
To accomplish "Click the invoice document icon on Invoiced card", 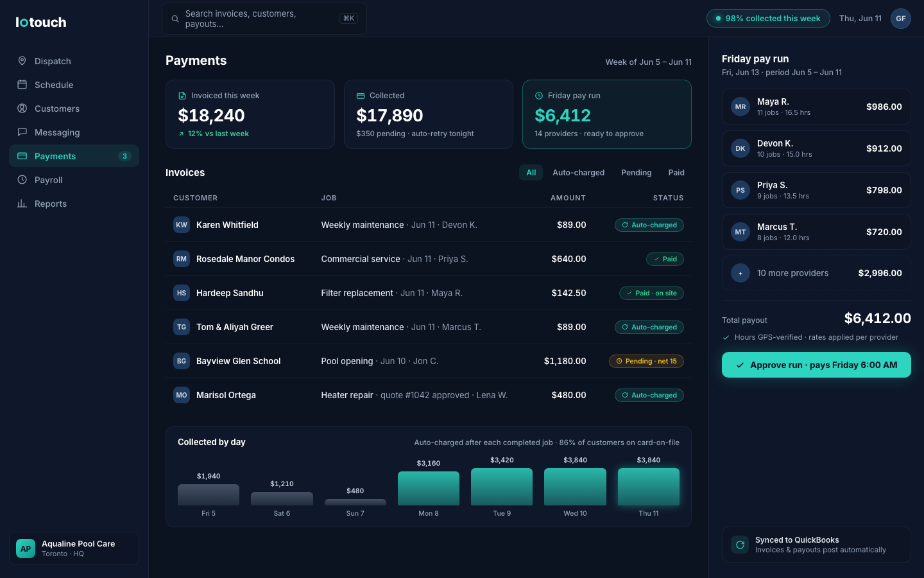I will [x=182, y=96].
